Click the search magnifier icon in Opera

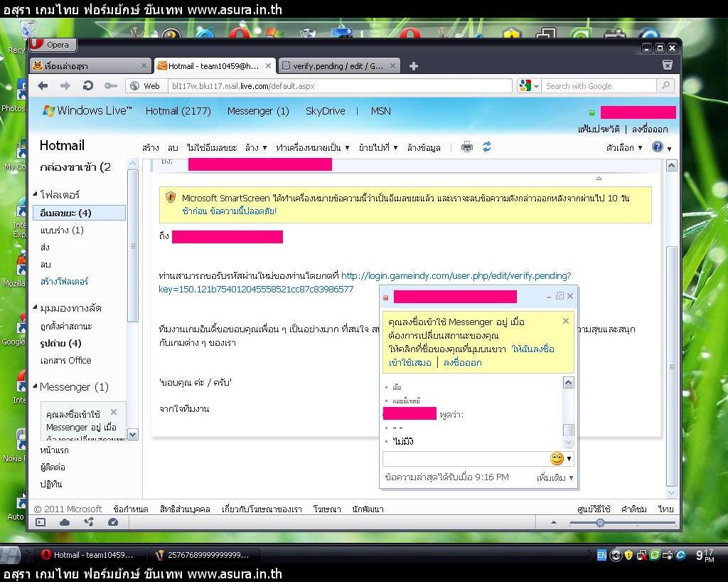point(665,85)
